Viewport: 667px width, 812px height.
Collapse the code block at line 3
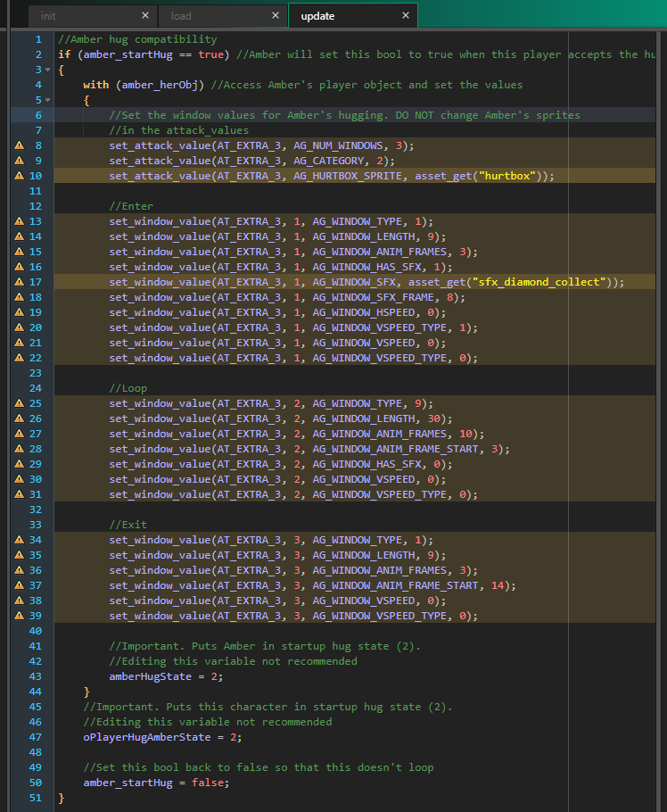point(47,70)
